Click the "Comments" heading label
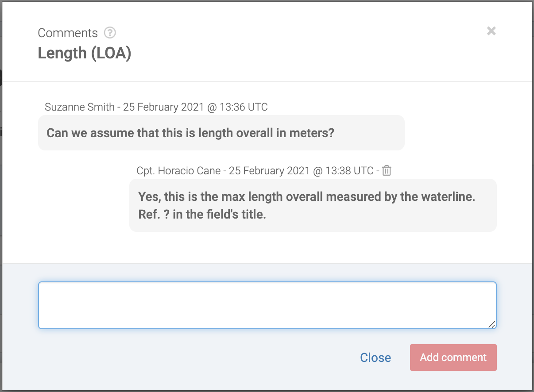 pos(68,33)
